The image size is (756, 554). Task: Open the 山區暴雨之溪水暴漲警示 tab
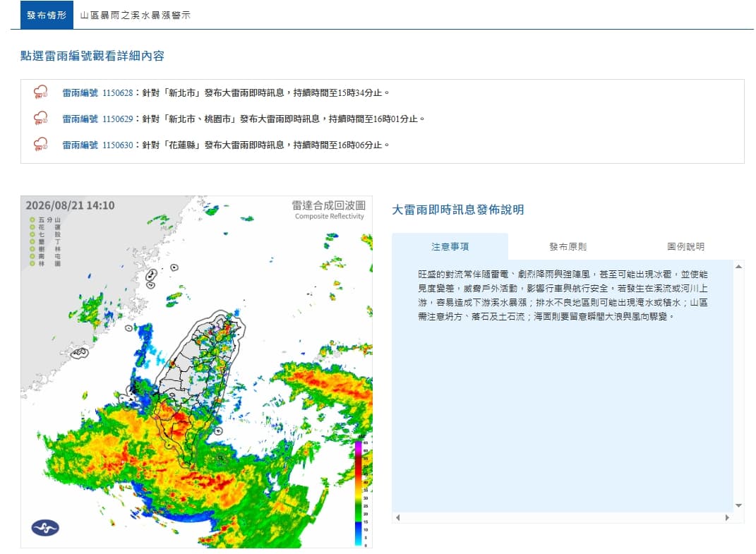[x=135, y=15]
